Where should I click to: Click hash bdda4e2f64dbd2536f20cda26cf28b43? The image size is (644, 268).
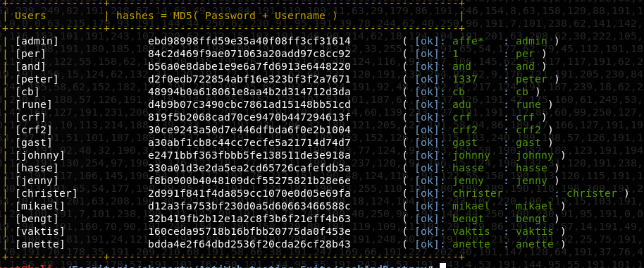[x=249, y=245]
